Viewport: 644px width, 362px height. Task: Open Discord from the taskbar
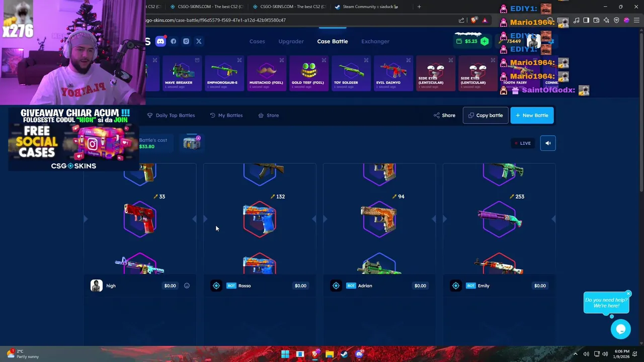pos(359,354)
